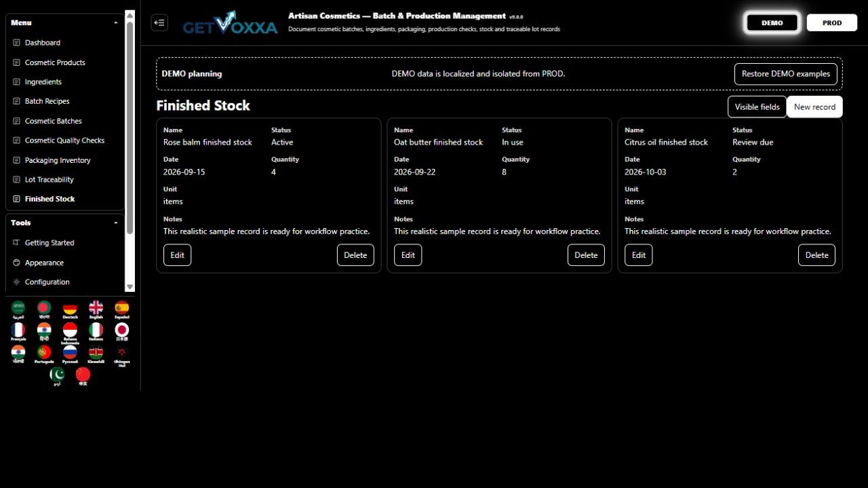This screenshot has width=868, height=488.
Task: Switch to Español flag
Action: (122, 309)
